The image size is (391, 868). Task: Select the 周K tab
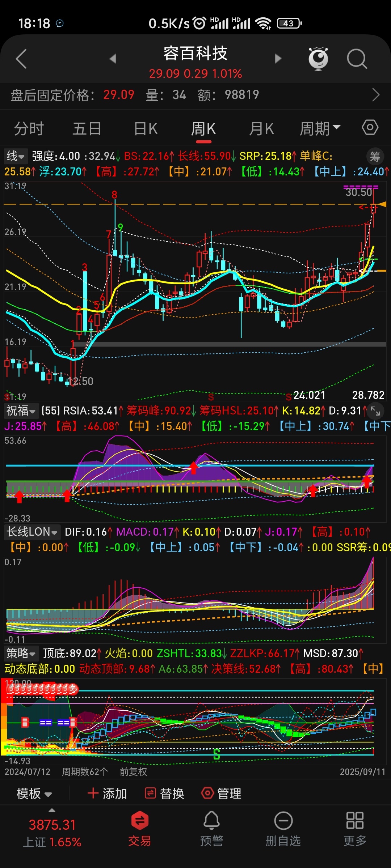[203, 129]
